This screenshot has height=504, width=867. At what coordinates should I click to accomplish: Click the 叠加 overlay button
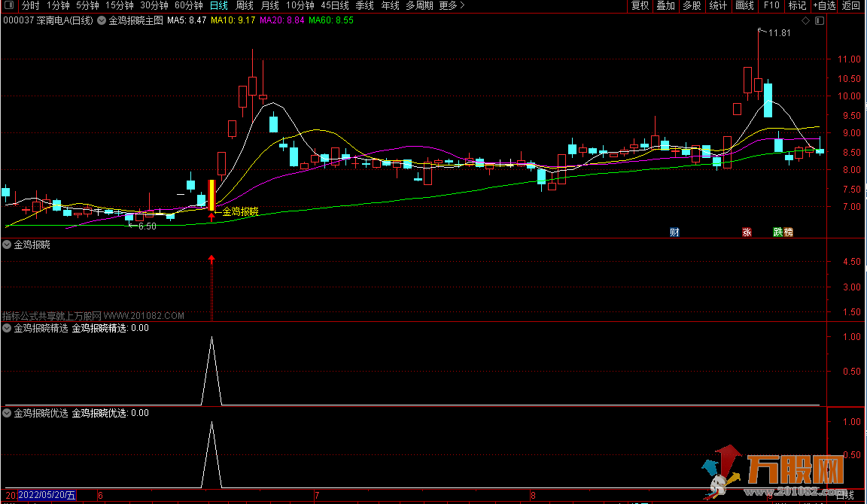(666, 5)
